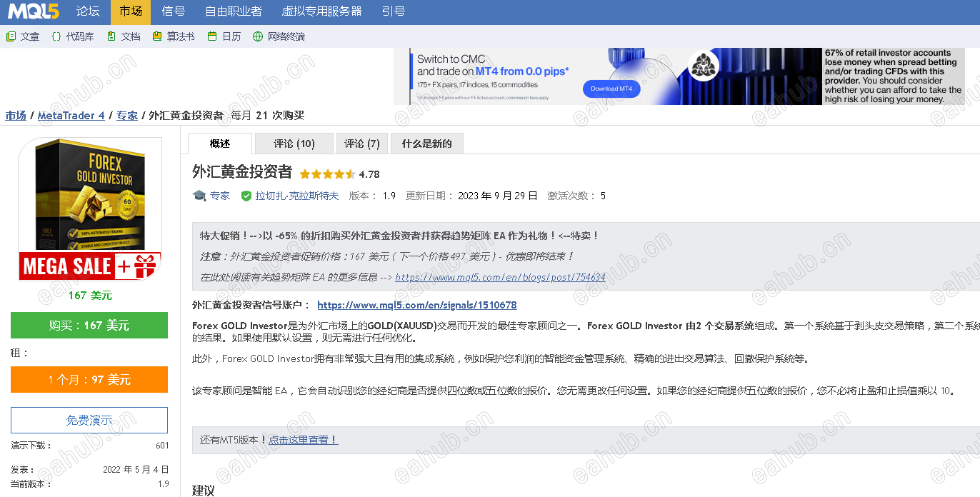Click the MEGA SALE gift banner
Viewport: 980px width, 497px height.
89,266
